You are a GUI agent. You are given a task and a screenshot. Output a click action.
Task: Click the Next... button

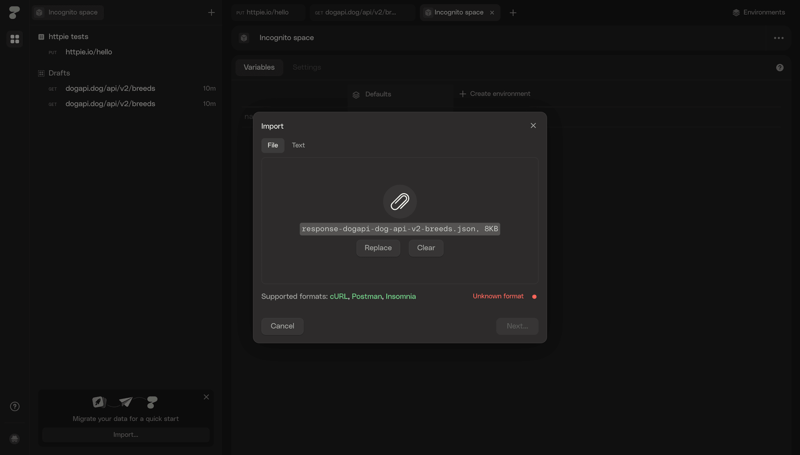coord(517,326)
